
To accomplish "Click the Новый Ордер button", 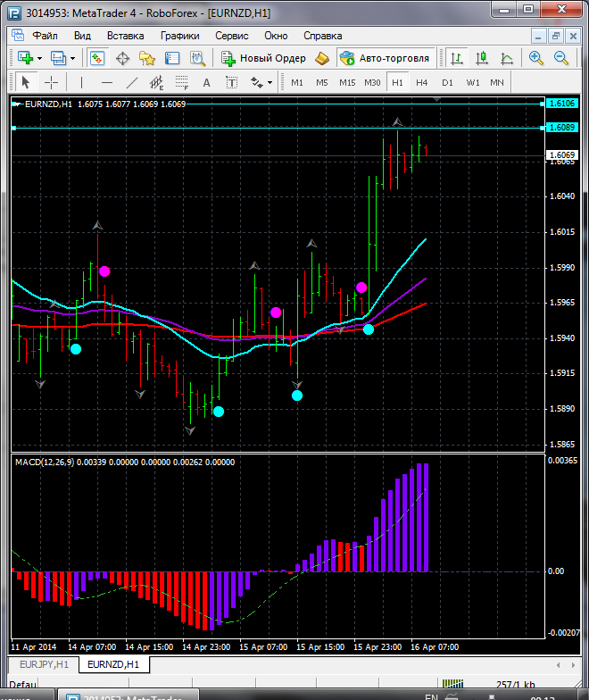I will tap(264, 58).
